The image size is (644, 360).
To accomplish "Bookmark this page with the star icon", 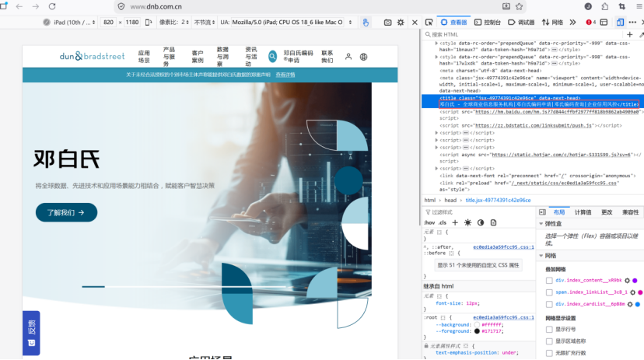I will pos(519,6).
